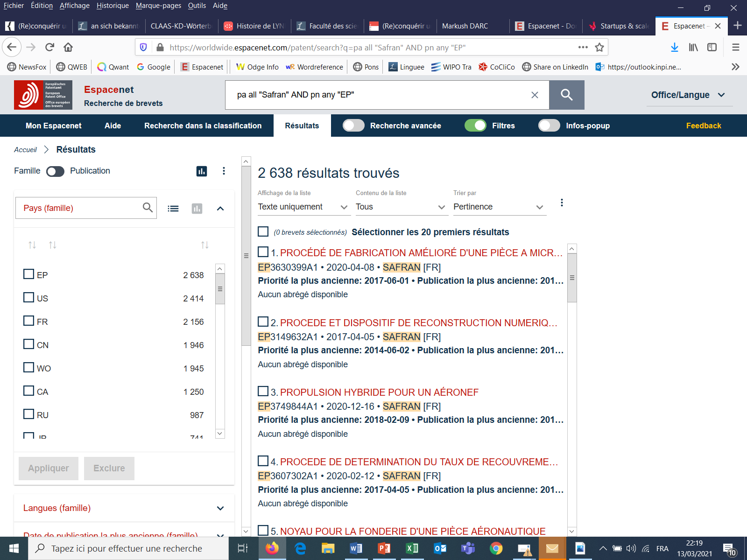Show the list view icon in Pays filter
The width and height of the screenshot is (747, 560).
point(173,209)
